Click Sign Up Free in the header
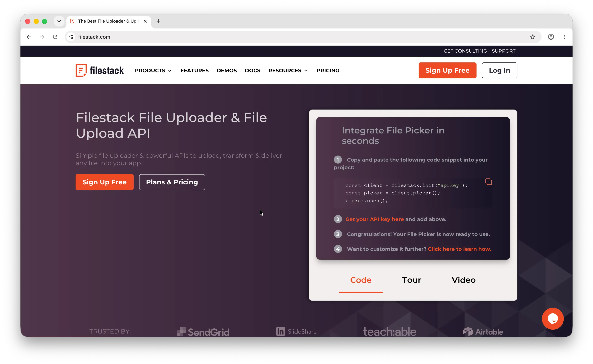 pyautogui.click(x=447, y=70)
